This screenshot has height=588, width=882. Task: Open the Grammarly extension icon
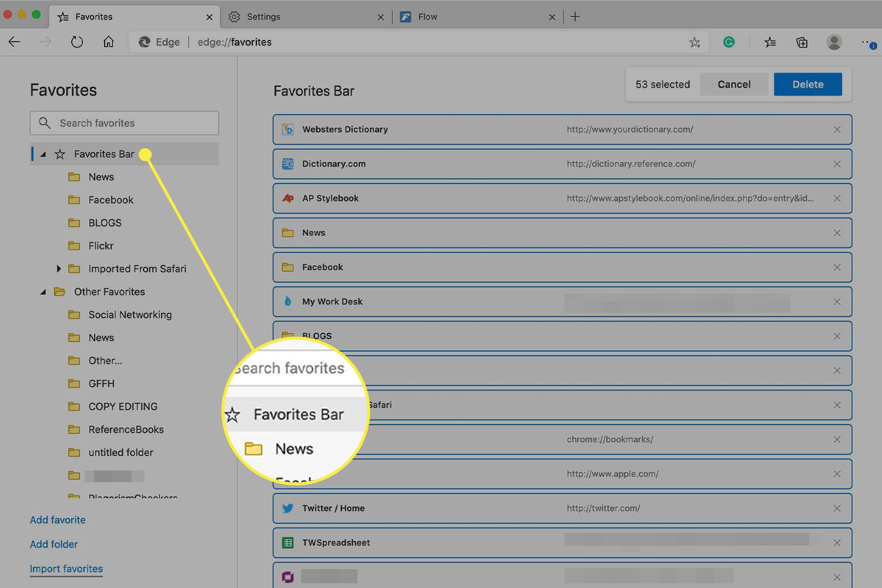729,42
